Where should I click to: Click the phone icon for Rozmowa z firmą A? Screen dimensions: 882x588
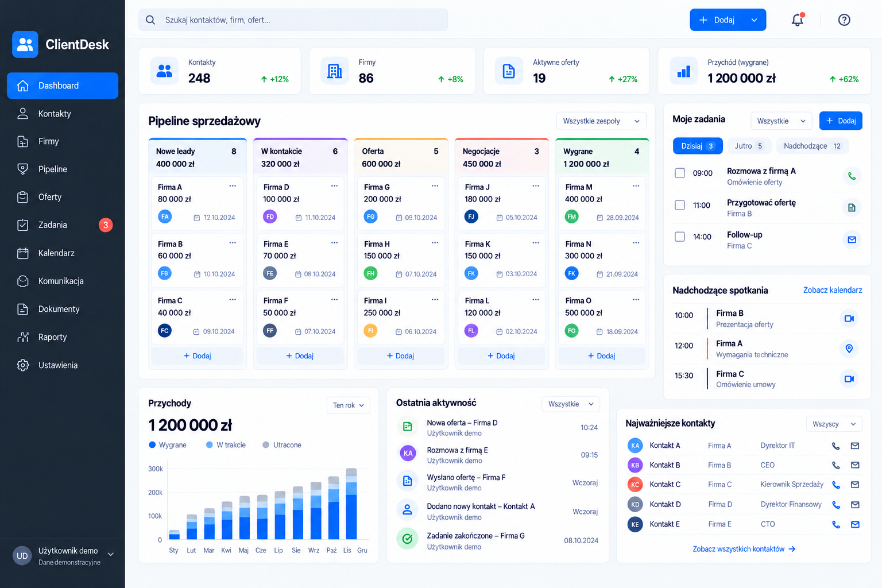(852, 176)
